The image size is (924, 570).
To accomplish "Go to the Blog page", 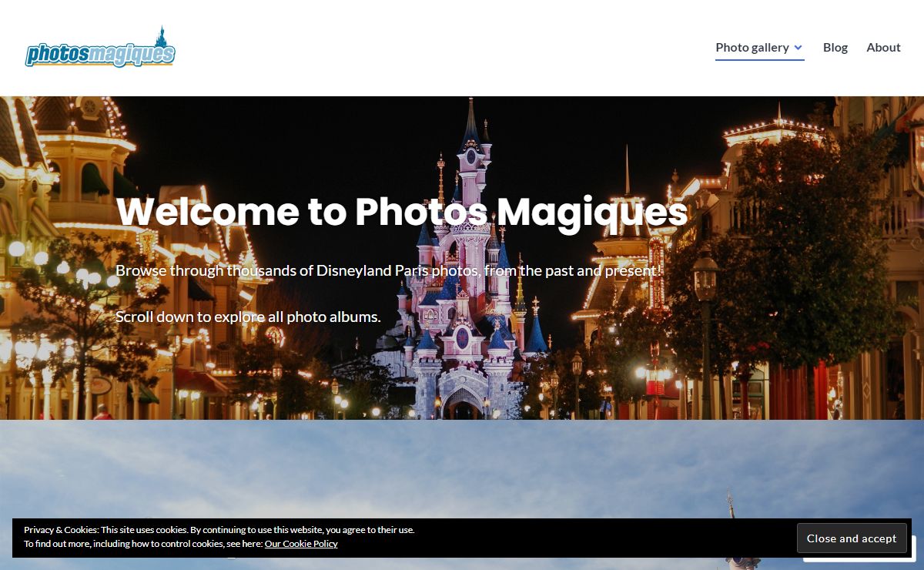I will [x=835, y=48].
